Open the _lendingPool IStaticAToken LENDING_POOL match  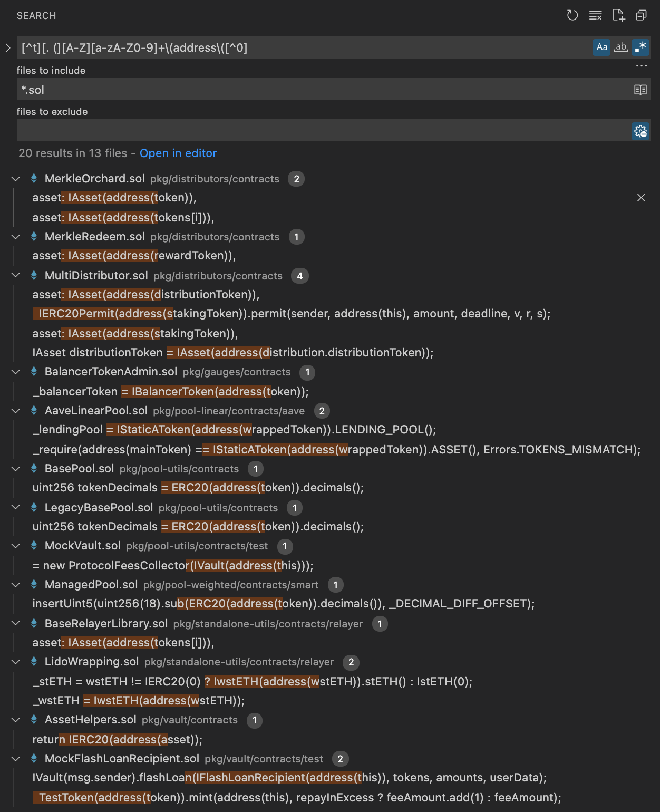tap(235, 430)
